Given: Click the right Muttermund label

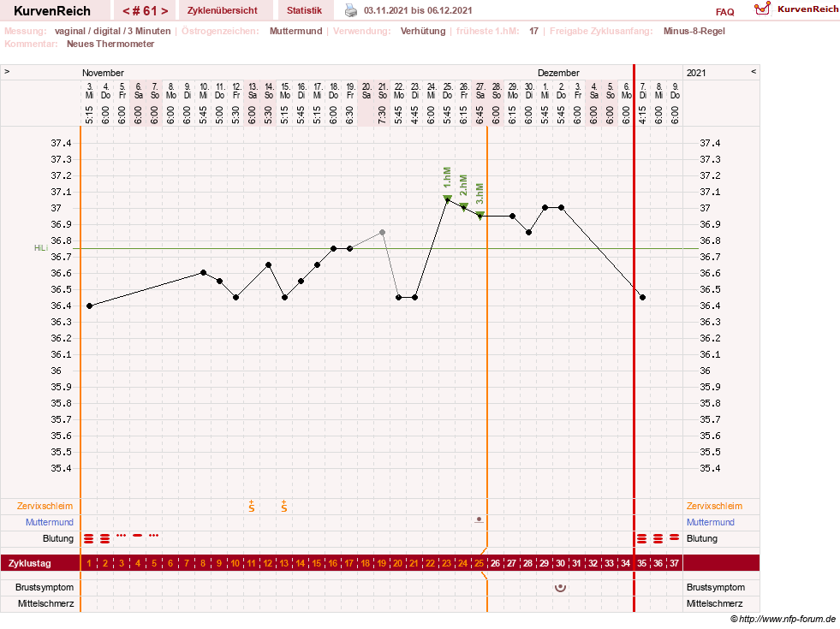Looking at the screenshot, I should pos(711,522).
